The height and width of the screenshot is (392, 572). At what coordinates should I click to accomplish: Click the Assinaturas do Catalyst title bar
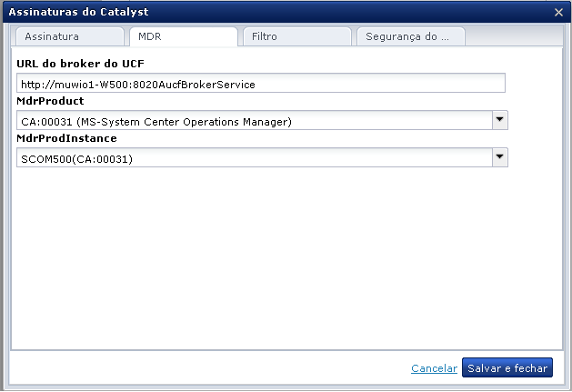tap(273, 13)
